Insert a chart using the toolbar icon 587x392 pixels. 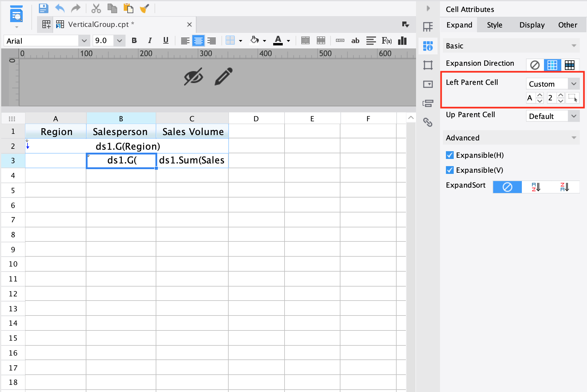402,41
